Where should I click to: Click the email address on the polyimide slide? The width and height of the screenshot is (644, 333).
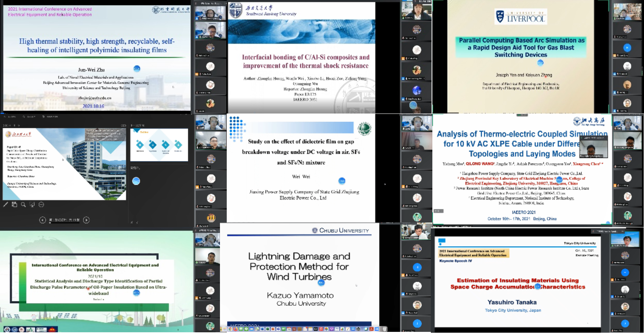pos(95,98)
